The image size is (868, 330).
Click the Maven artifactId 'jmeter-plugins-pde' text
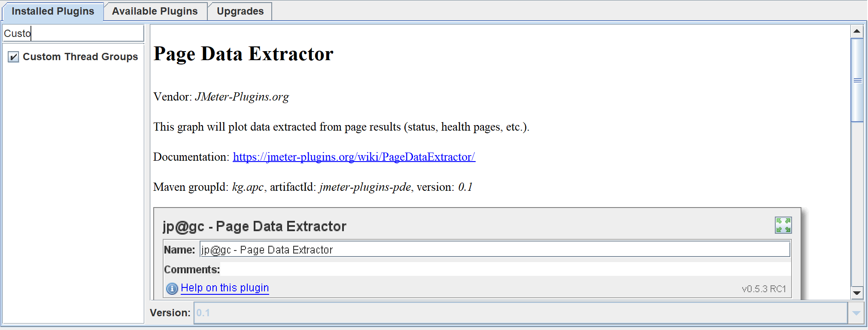pos(365,187)
